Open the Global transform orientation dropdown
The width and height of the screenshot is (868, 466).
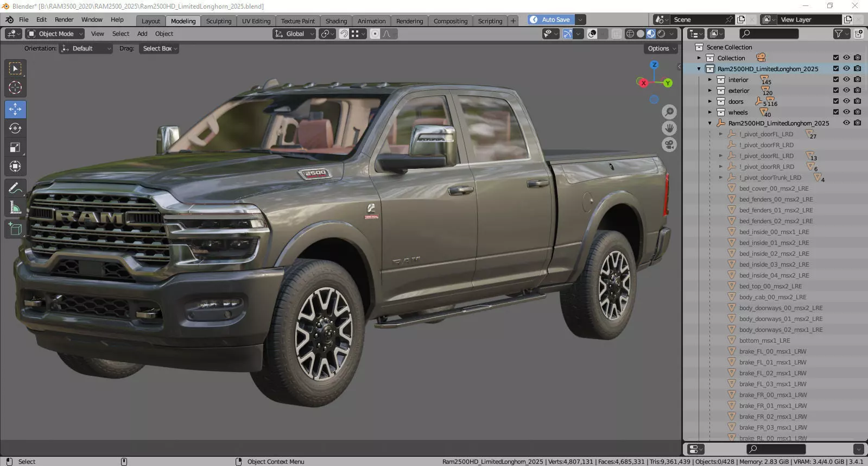[x=294, y=34]
